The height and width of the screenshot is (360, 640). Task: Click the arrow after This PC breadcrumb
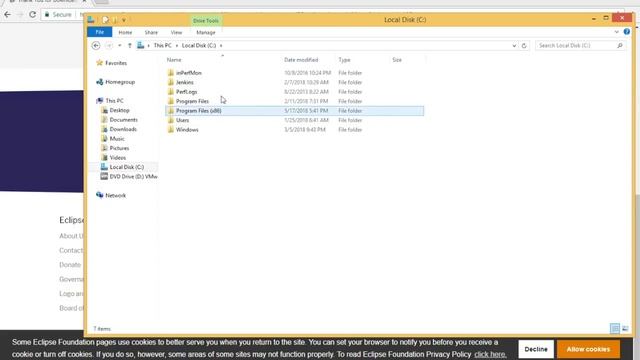coord(177,46)
